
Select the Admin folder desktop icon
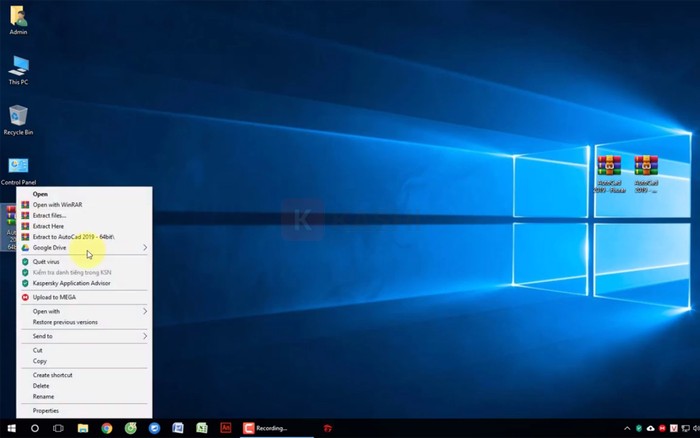(x=18, y=17)
